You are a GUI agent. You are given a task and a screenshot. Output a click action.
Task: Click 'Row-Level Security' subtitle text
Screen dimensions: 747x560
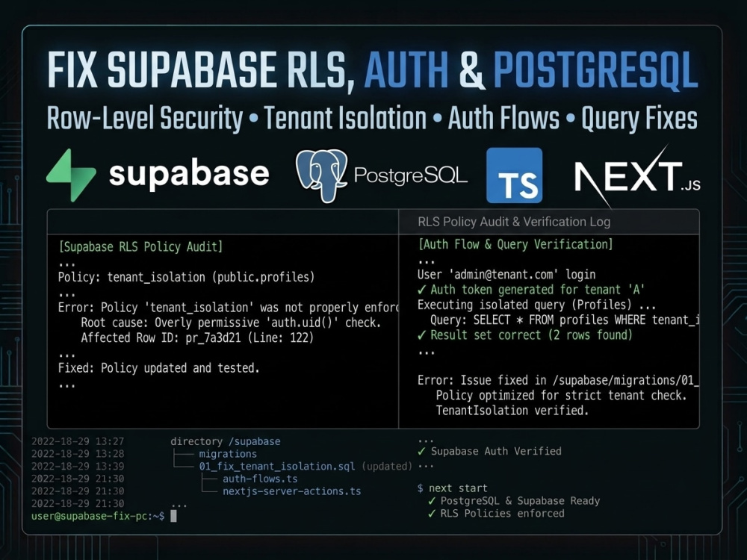(145, 118)
